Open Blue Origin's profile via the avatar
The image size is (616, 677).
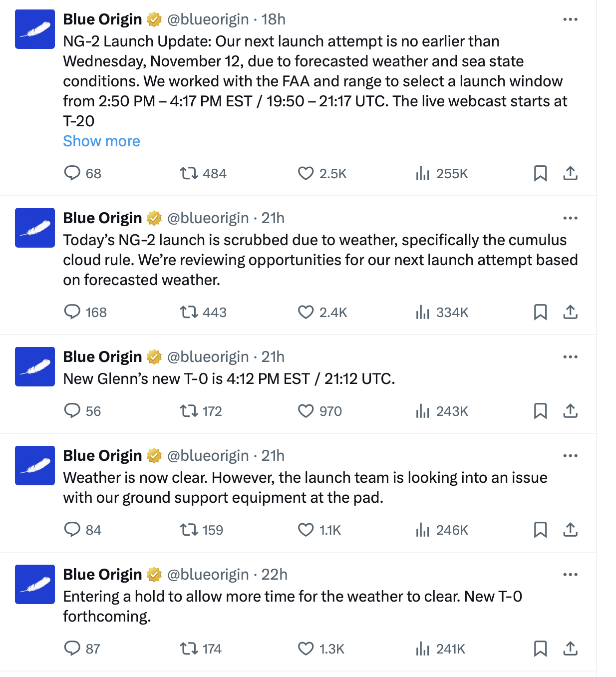34,29
